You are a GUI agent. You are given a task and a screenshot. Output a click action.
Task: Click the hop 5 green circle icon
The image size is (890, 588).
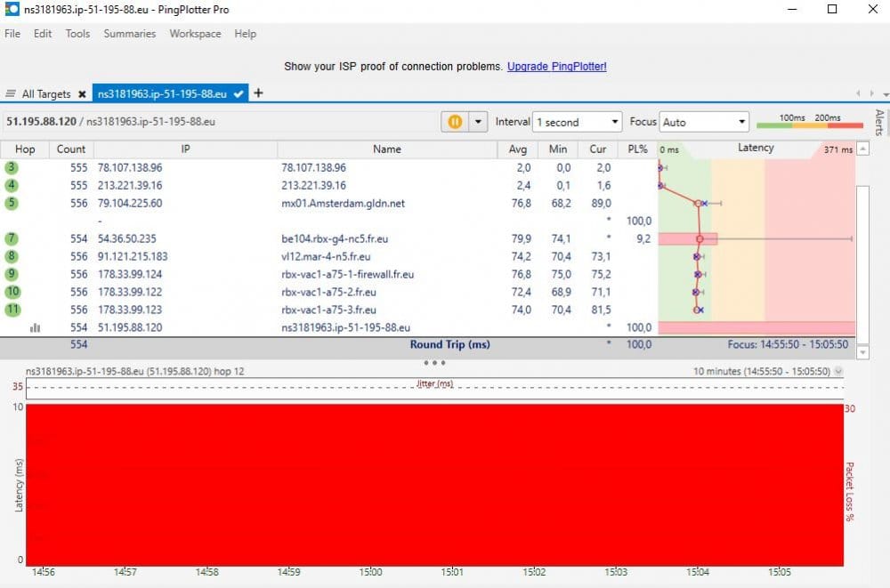click(x=12, y=203)
